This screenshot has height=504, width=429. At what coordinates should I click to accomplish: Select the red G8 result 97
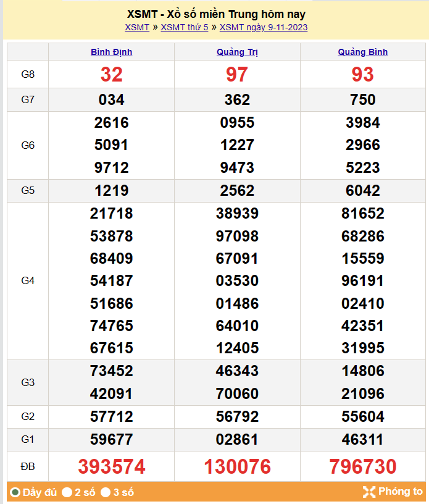point(237,74)
